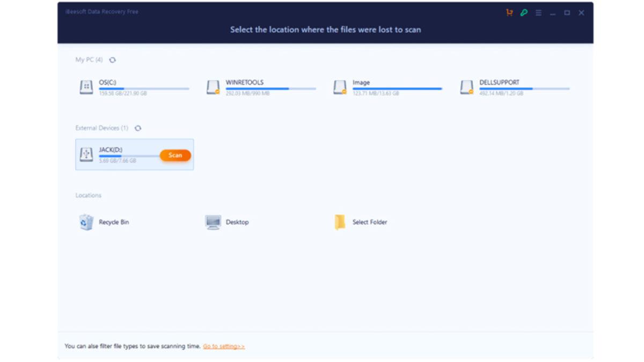644x362 pixels.
Task: Click the WINRETOOLS drive name text
Action: [x=244, y=82]
